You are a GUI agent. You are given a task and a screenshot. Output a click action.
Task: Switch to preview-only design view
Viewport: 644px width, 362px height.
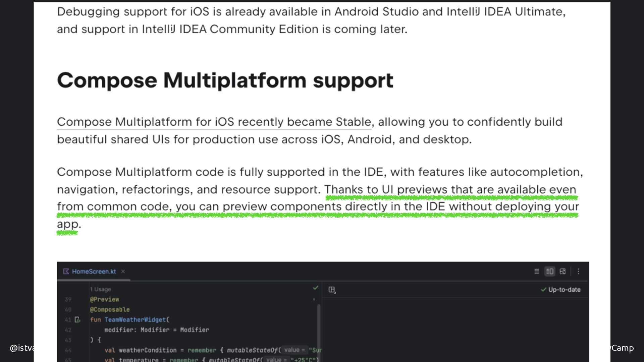(x=563, y=271)
